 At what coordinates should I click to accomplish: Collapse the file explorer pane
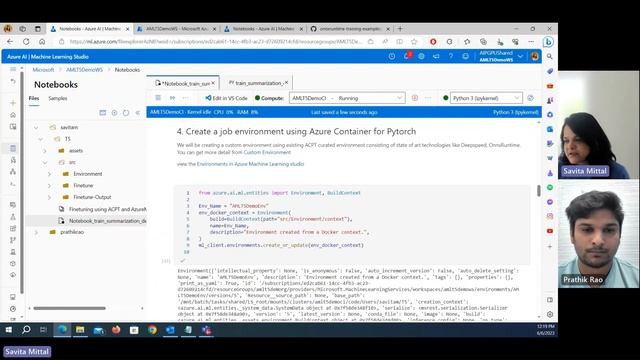(138, 113)
